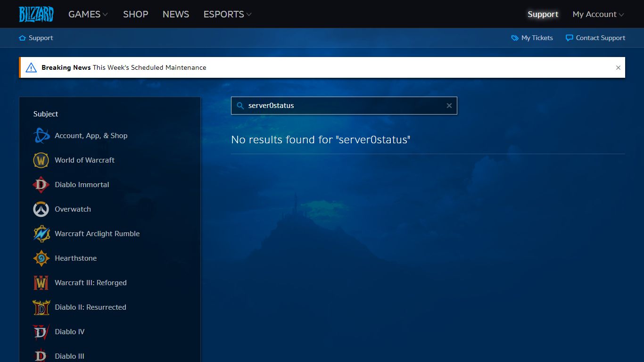644x362 pixels.
Task: Select Diablo II: Resurrected subject
Action: (x=90, y=307)
